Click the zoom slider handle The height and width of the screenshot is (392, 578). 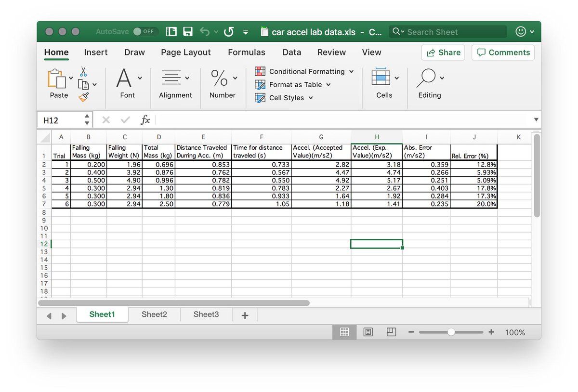pyautogui.click(x=451, y=332)
